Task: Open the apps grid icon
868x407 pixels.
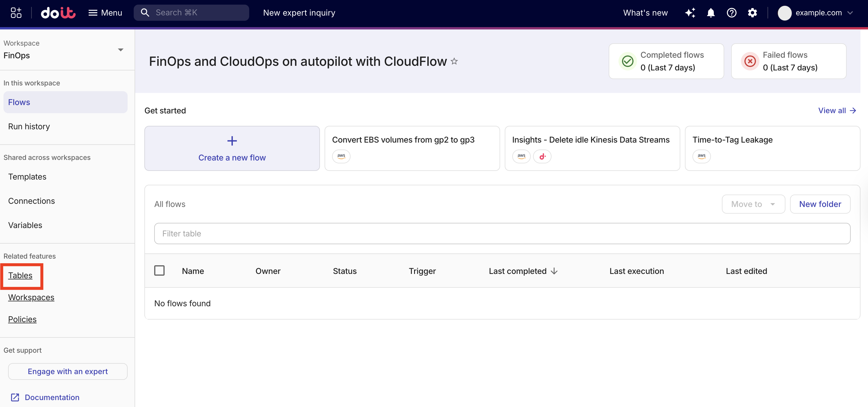Action: [16, 13]
